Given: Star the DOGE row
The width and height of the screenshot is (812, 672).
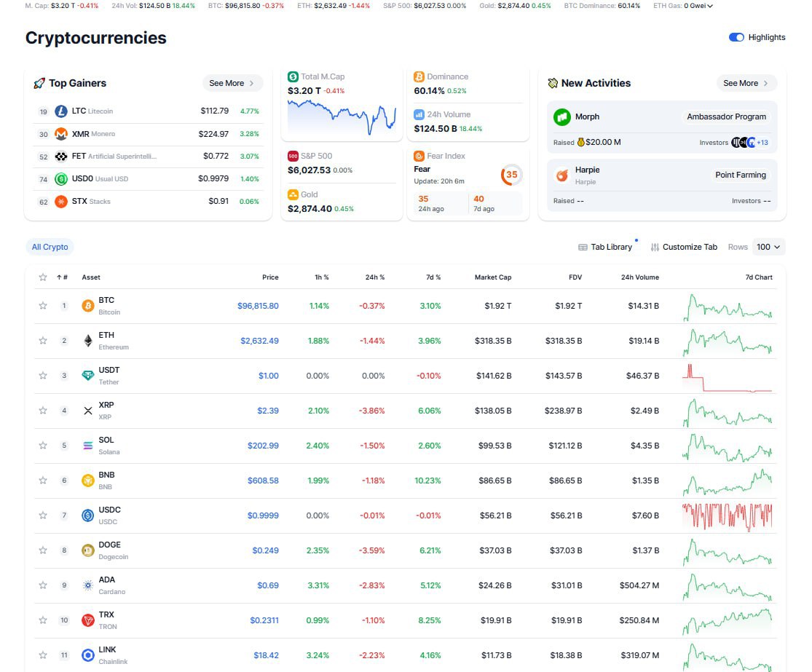Looking at the screenshot, I should (43, 550).
